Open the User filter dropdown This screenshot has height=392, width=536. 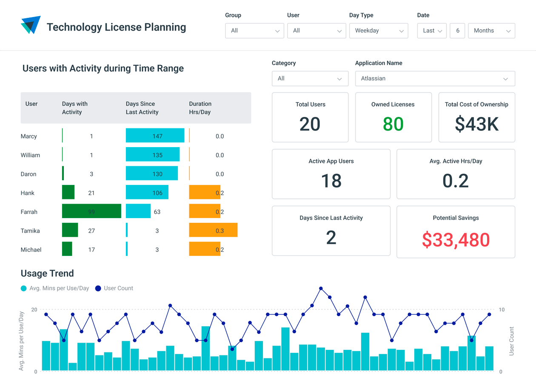pyautogui.click(x=316, y=31)
